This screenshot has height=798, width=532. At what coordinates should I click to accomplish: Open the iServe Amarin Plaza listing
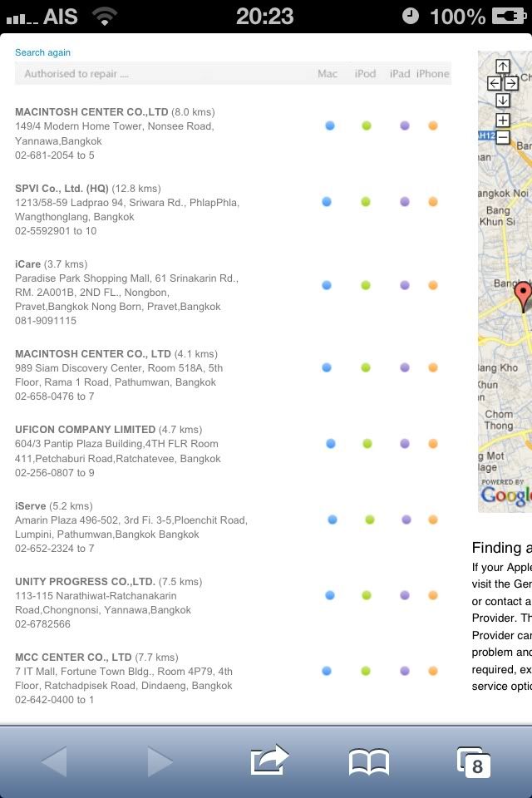coord(30,505)
